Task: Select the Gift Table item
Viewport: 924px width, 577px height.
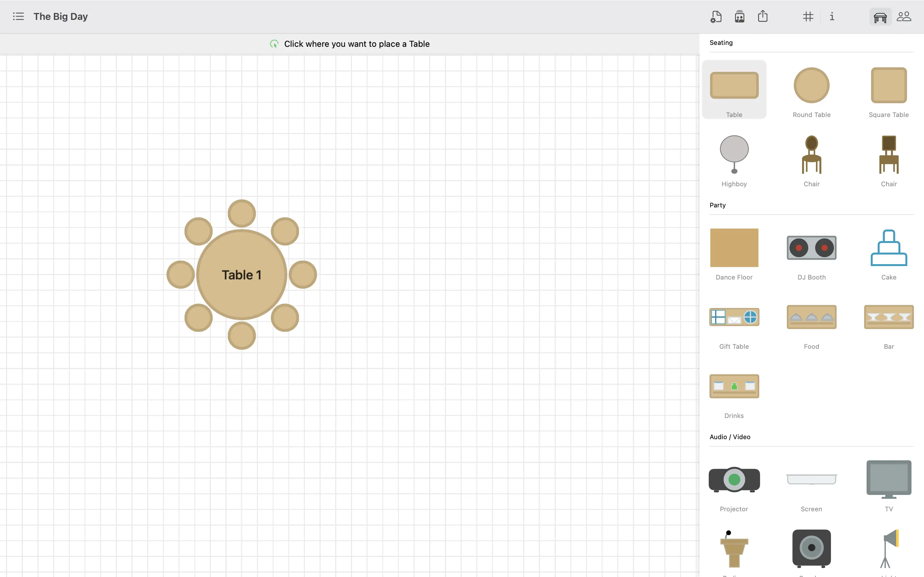Action: (x=734, y=317)
